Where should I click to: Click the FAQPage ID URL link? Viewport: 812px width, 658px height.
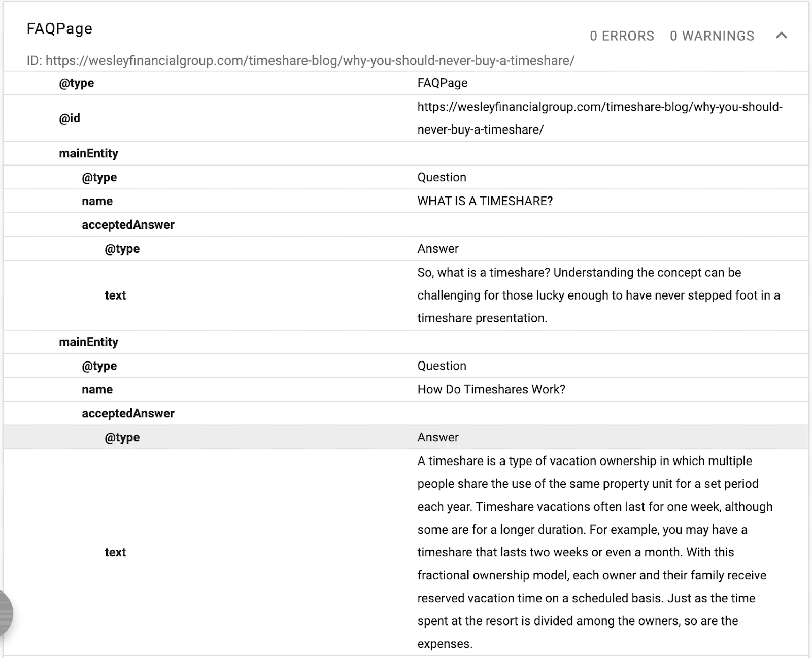310,60
